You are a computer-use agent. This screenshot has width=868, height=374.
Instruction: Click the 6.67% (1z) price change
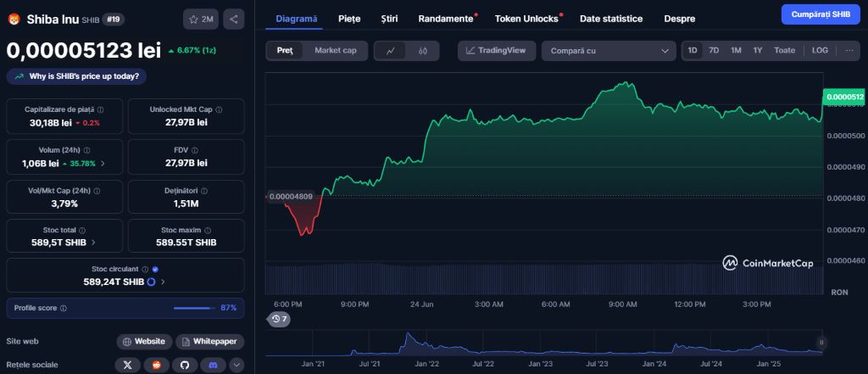click(x=192, y=50)
